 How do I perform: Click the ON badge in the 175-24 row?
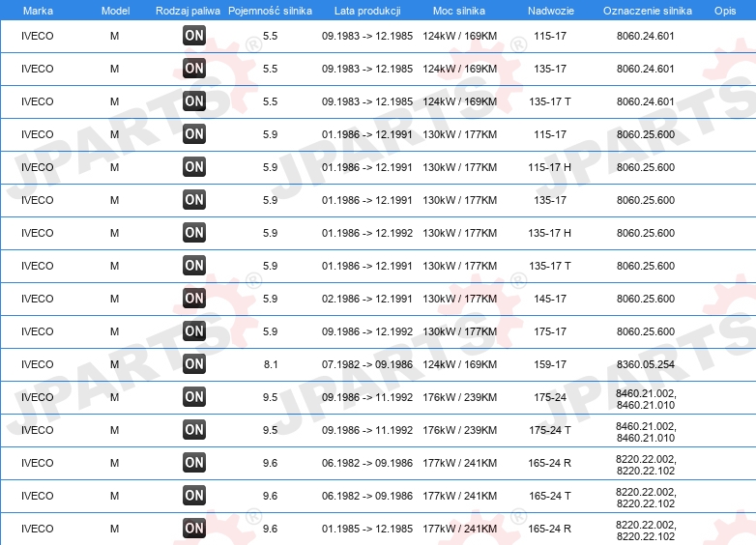pyautogui.click(x=194, y=396)
